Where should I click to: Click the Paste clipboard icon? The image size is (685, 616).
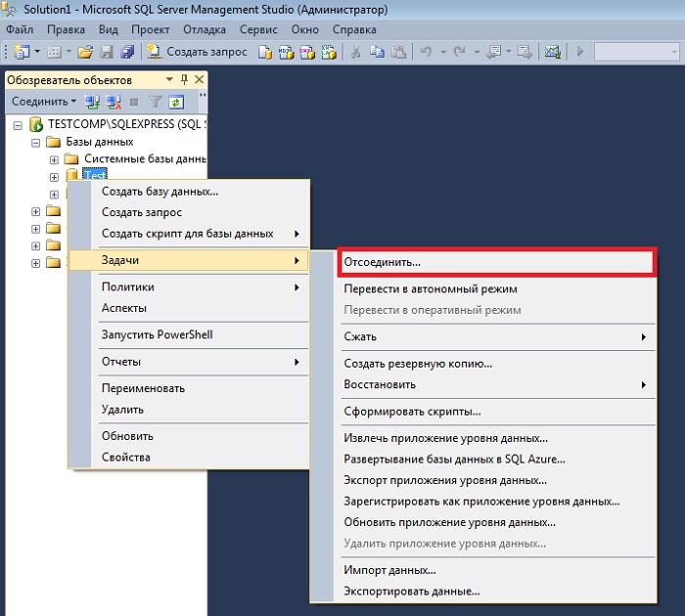pos(398,52)
